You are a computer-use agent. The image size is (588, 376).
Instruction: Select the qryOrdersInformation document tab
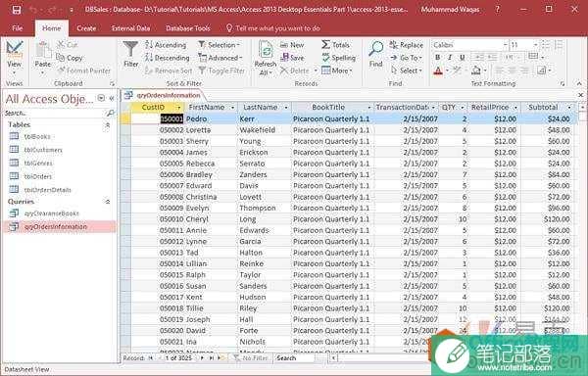click(164, 95)
